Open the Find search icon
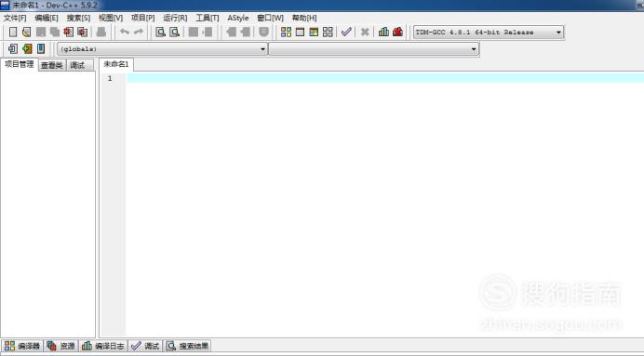644x356 pixels. point(161,32)
